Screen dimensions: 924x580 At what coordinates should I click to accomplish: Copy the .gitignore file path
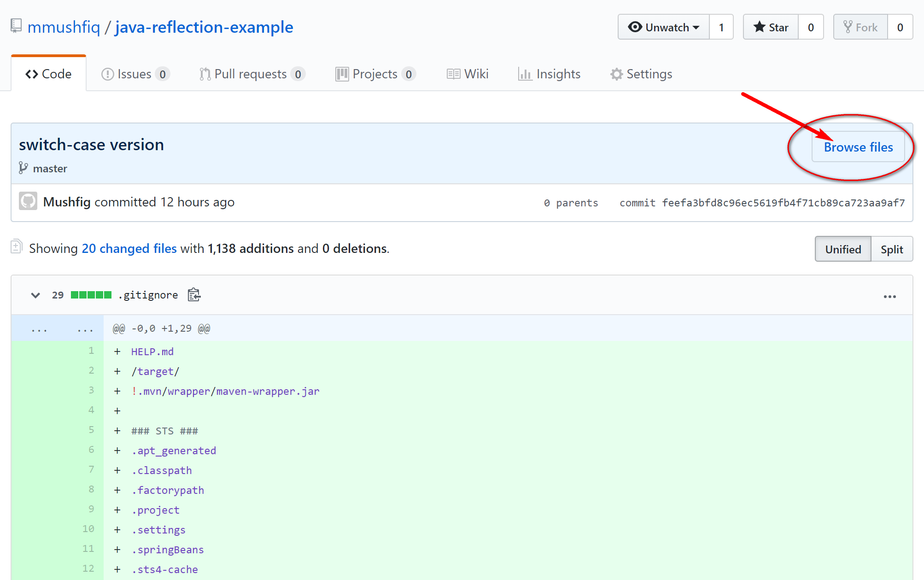[x=194, y=294]
